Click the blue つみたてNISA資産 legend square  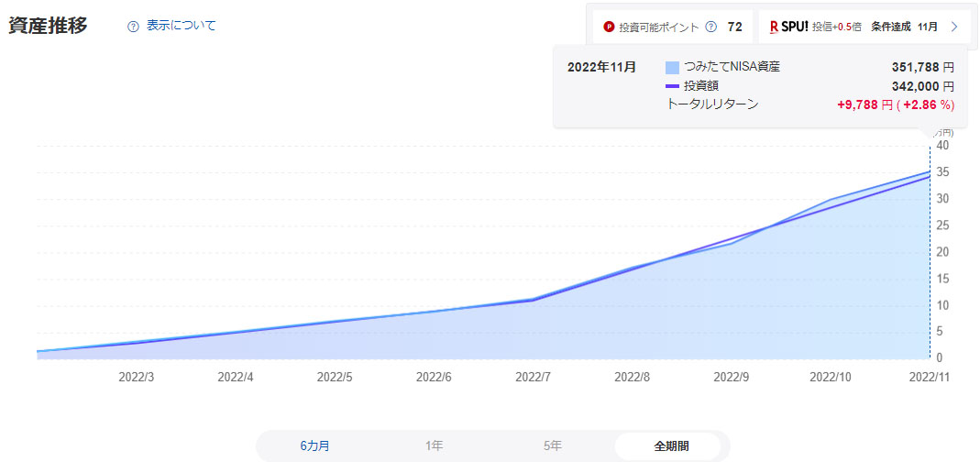click(x=672, y=67)
